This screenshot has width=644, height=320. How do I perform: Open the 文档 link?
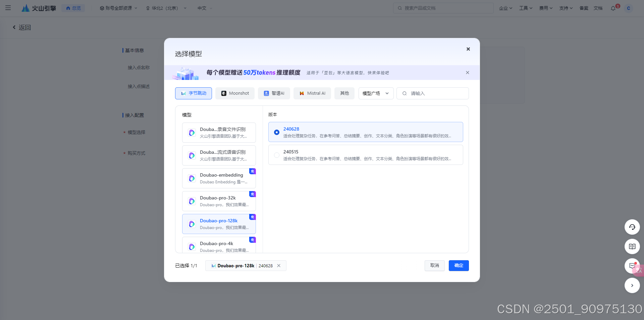click(598, 8)
